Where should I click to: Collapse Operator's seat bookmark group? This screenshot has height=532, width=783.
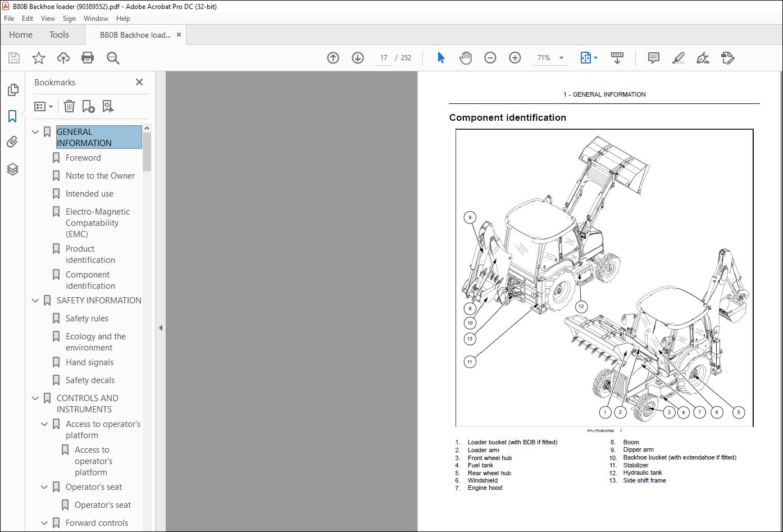tap(44, 487)
